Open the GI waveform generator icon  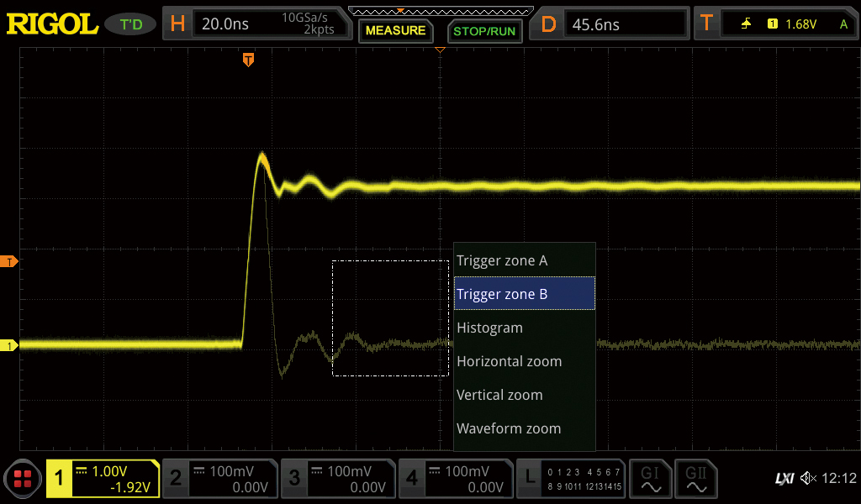650,479
